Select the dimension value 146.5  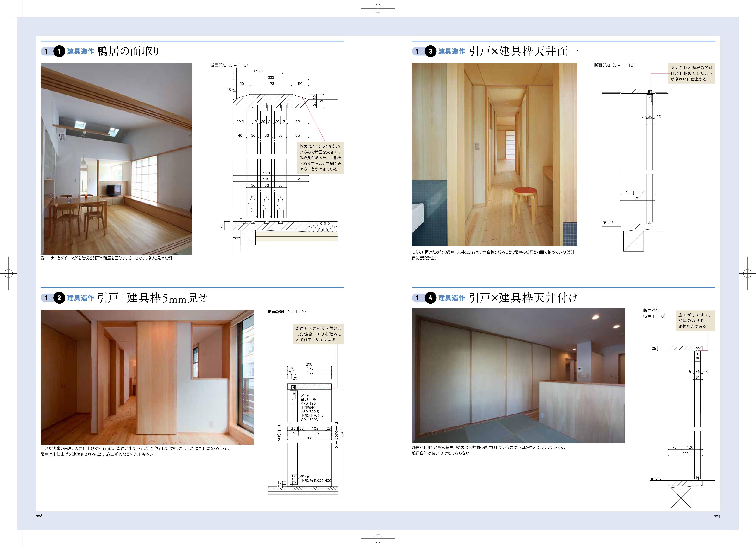tap(258, 71)
